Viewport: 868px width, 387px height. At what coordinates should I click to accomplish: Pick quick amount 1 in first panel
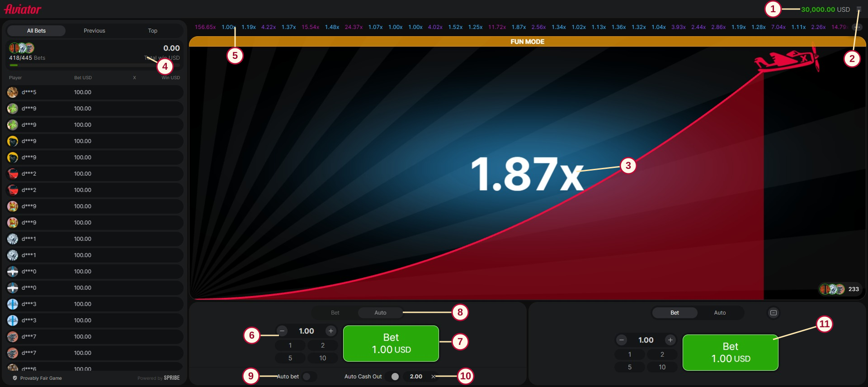coord(290,345)
